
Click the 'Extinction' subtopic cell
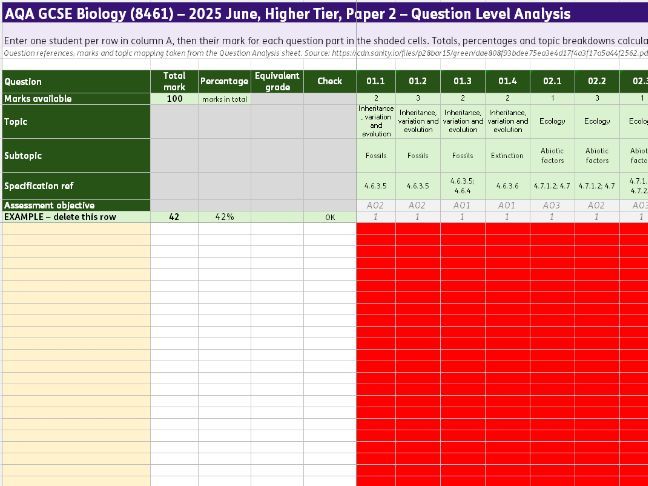(507, 156)
